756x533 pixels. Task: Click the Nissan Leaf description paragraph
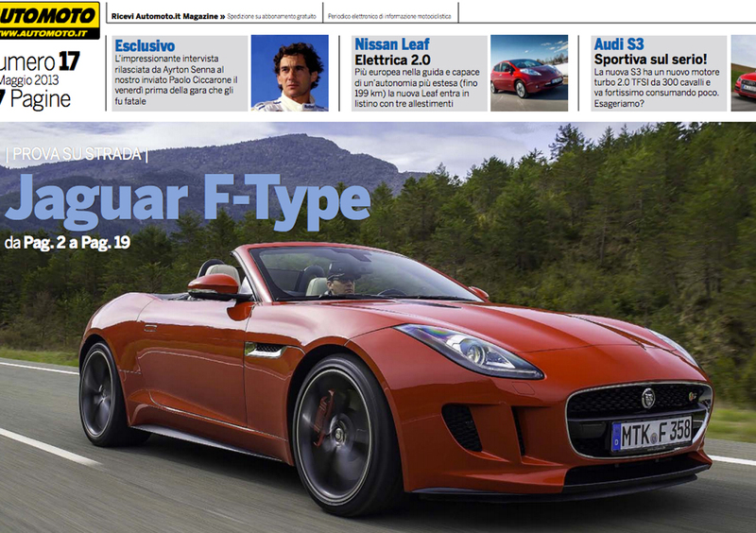click(417, 88)
